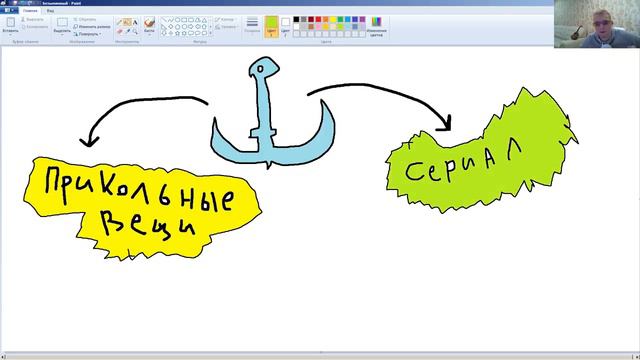Activate the Color 2 background box

click(285, 27)
